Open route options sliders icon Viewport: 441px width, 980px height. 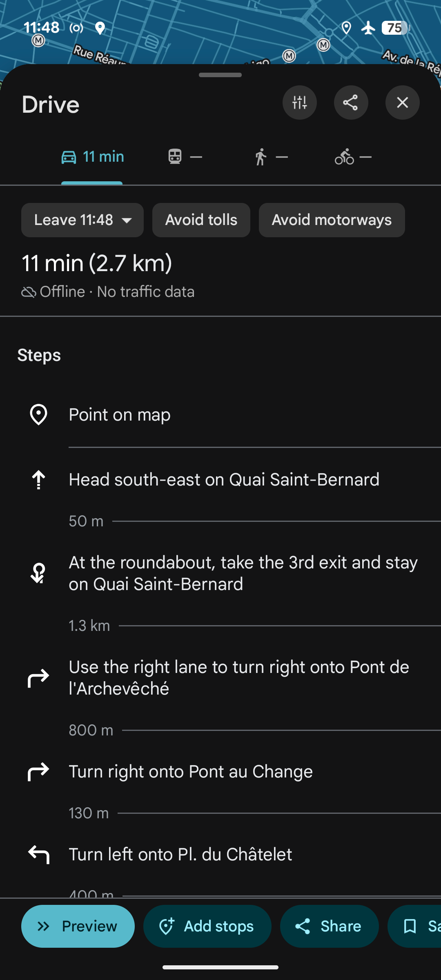click(x=300, y=102)
